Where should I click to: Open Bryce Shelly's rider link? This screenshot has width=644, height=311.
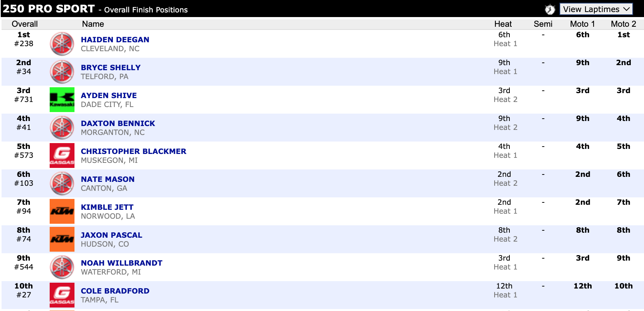click(x=111, y=67)
